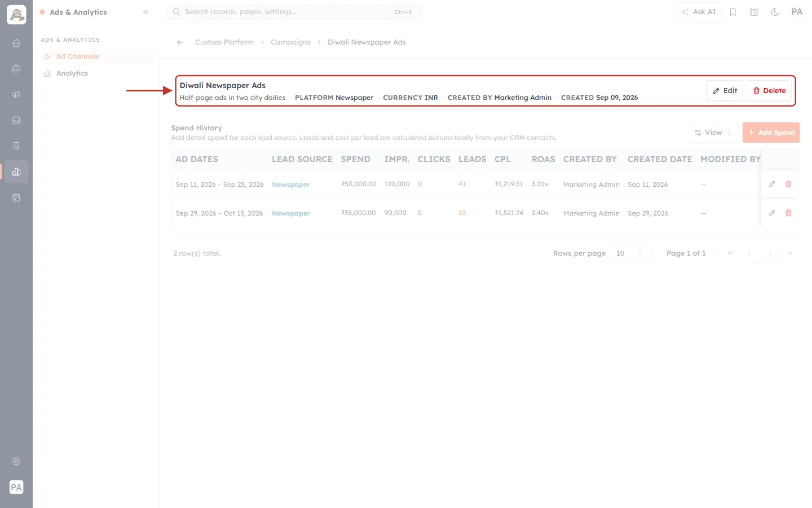Click the bookmark icon in top bar
Image resolution: width=812 pixels, height=508 pixels.
point(733,12)
